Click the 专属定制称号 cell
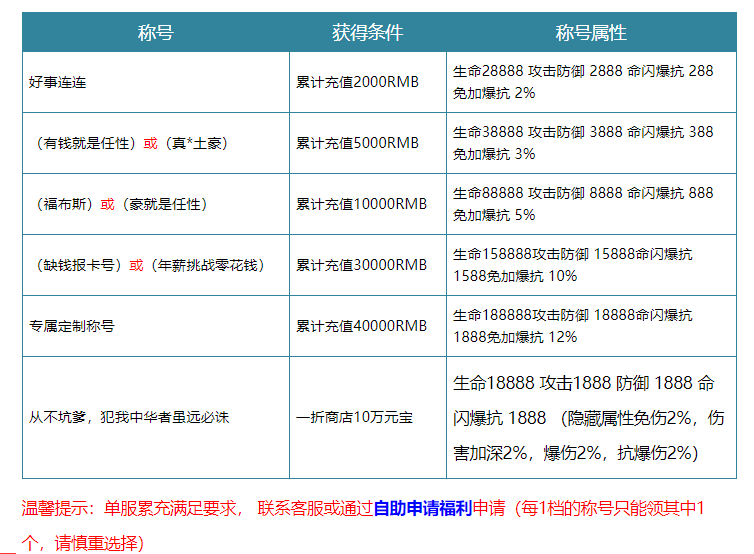 (156, 326)
